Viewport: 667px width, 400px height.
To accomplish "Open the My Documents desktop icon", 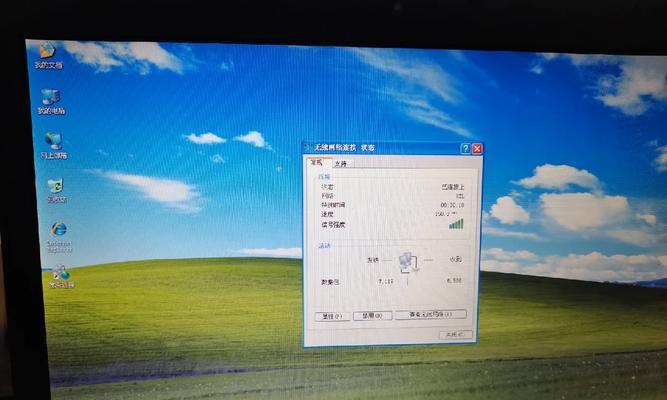I will (x=48, y=55).
